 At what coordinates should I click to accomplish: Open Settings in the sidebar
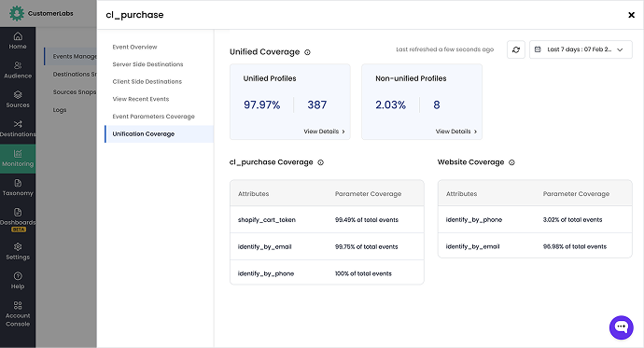tap(18, 252)
